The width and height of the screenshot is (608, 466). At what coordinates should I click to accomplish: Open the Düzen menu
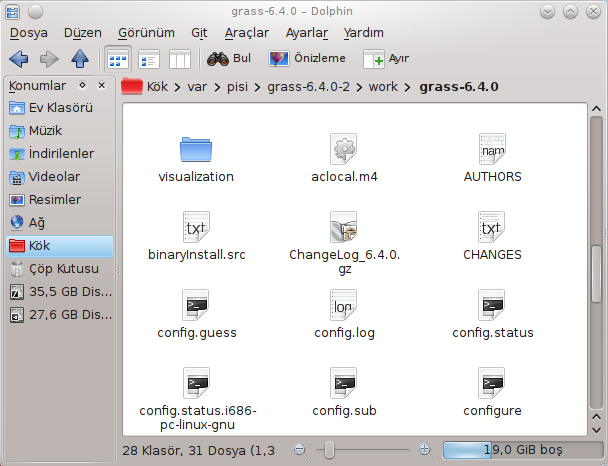click(x=83, y=33)
